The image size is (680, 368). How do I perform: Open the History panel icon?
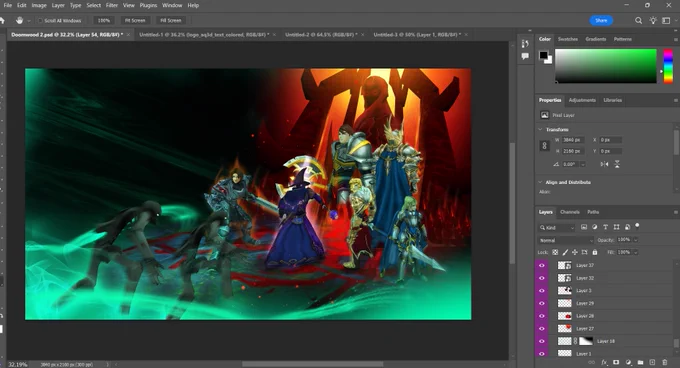(x=525, y=43)
